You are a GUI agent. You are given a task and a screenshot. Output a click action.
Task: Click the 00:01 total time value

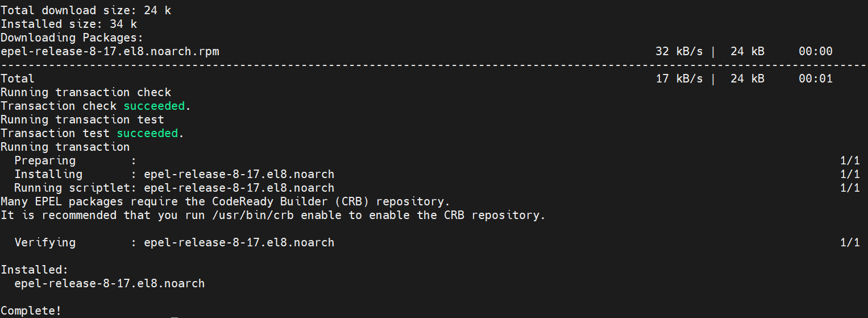tap(815, 79)
